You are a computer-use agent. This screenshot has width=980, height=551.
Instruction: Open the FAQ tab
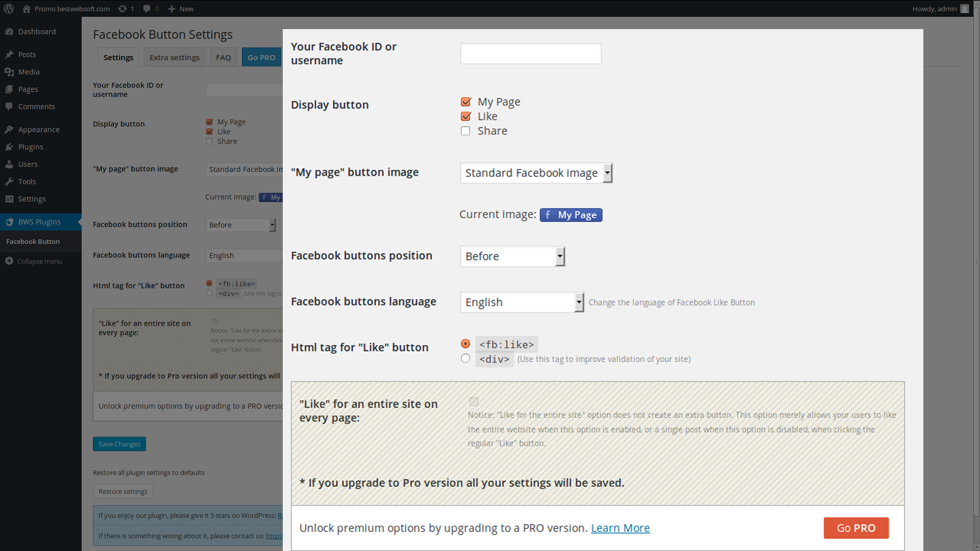(223, 57)
